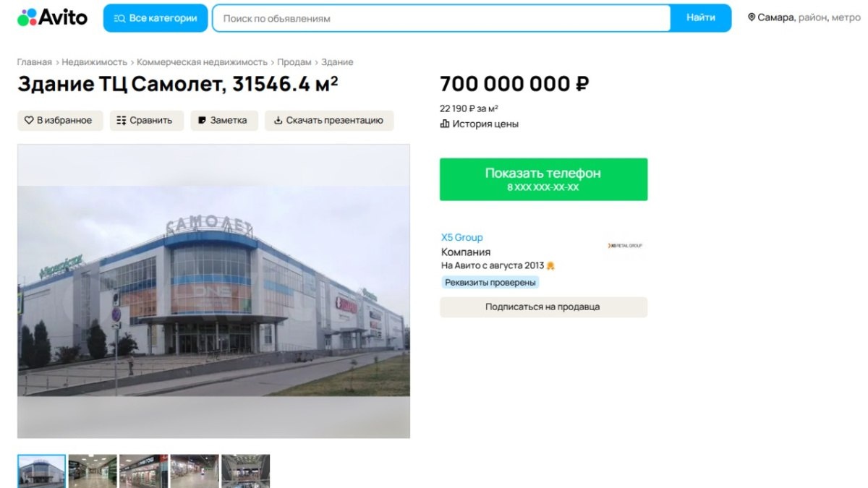
Task: Open the Недвижимость breadcrumb link
Action: 95,62
